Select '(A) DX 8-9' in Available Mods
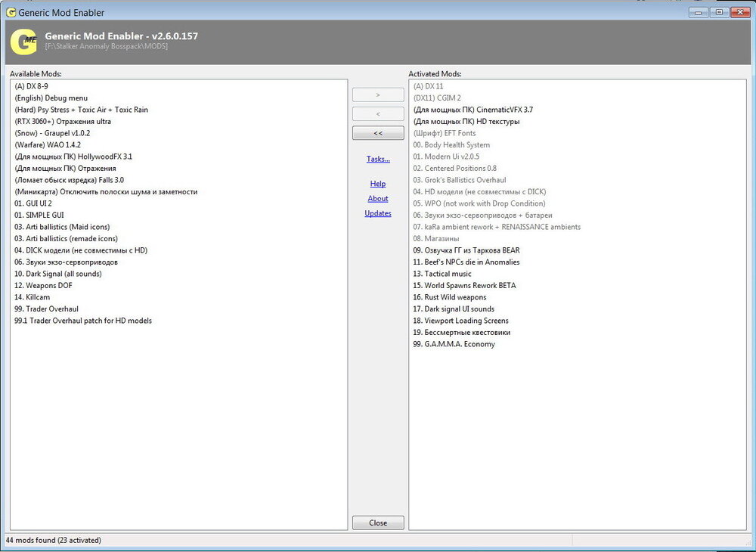This screenshot has height=552, width=756. [x=31, y=86]
